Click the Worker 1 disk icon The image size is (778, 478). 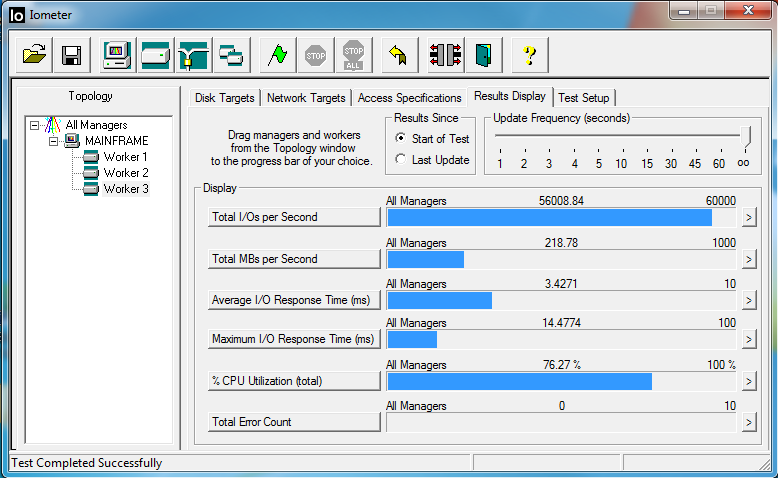pos(91,157)
